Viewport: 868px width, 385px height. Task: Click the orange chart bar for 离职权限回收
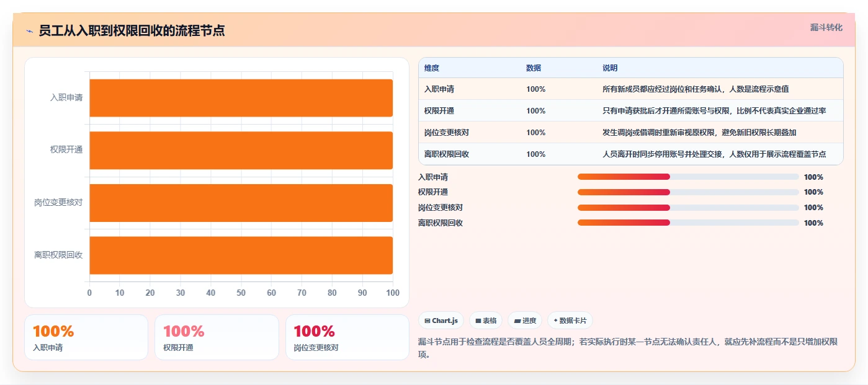click(x=241, y=255)
